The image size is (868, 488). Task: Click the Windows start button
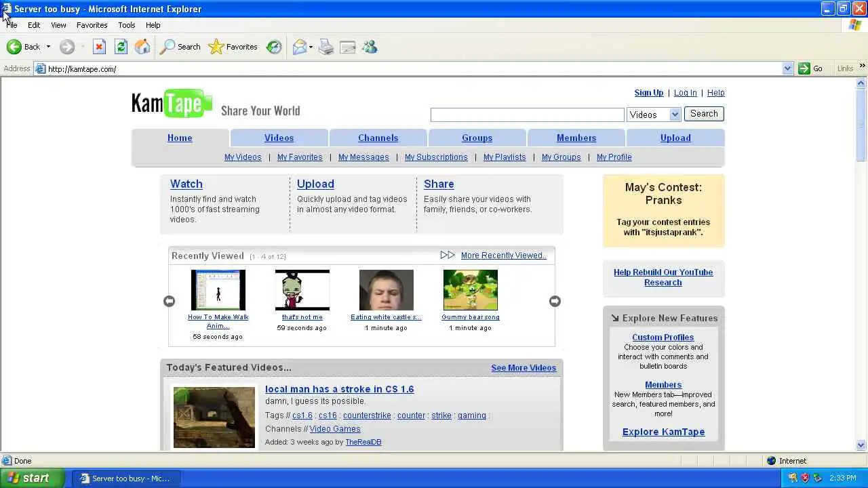click(33, 478)
